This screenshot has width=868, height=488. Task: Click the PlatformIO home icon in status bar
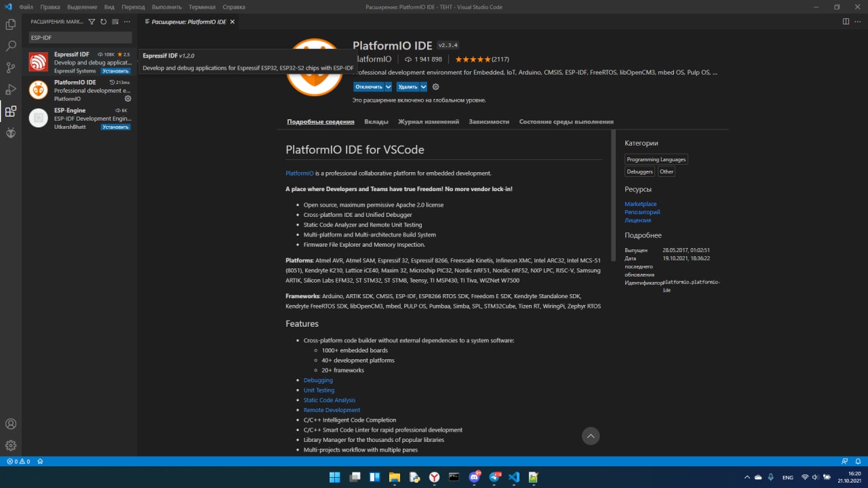click(40, 462)
